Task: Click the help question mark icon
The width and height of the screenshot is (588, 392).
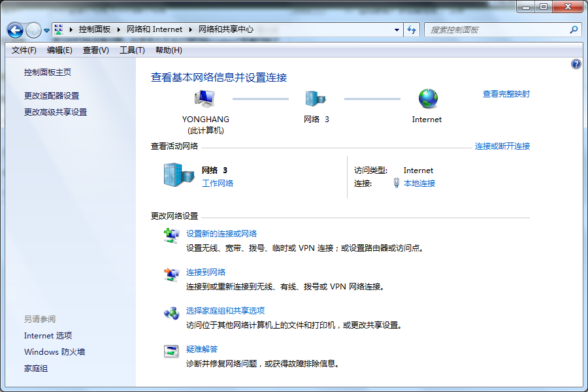Action: 576,63
